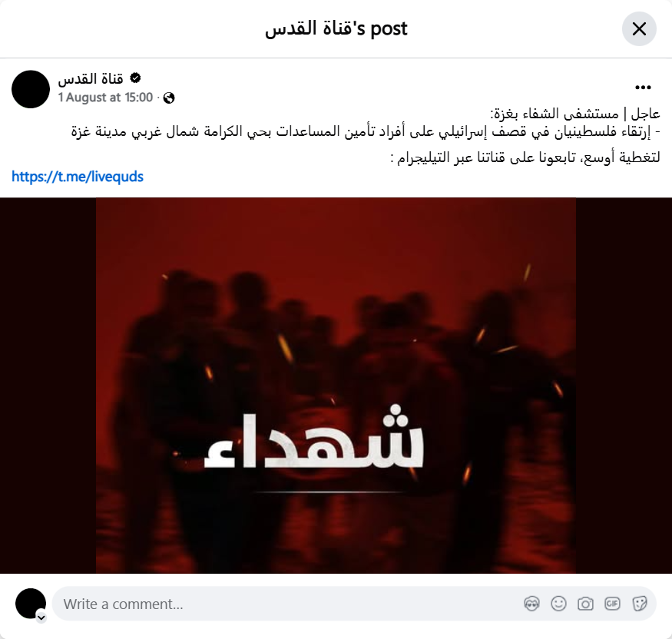Viewport: 672px width, 639px height.
Task: Click the لتغطية أوسع Telegram follow line
Action: [x=525, y=158]
